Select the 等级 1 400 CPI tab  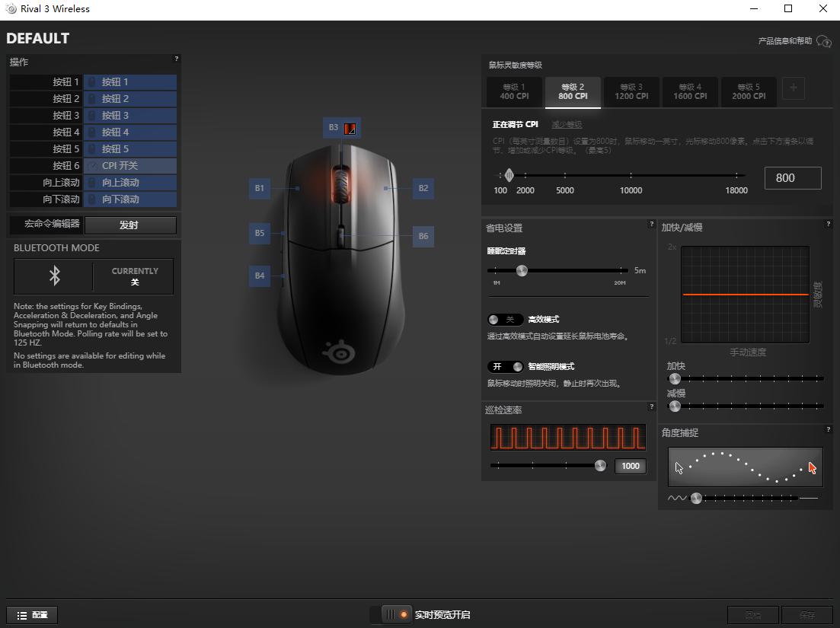(x=513, y=91)
